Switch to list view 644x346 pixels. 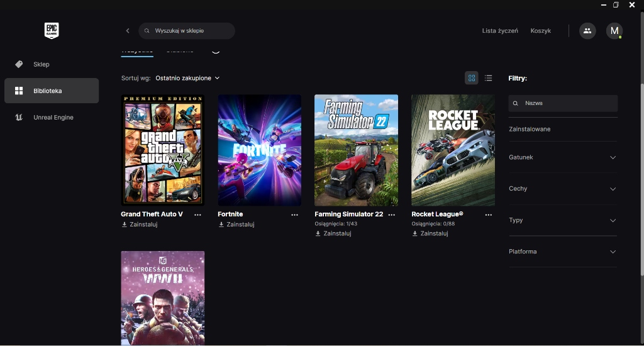[488, 77]
